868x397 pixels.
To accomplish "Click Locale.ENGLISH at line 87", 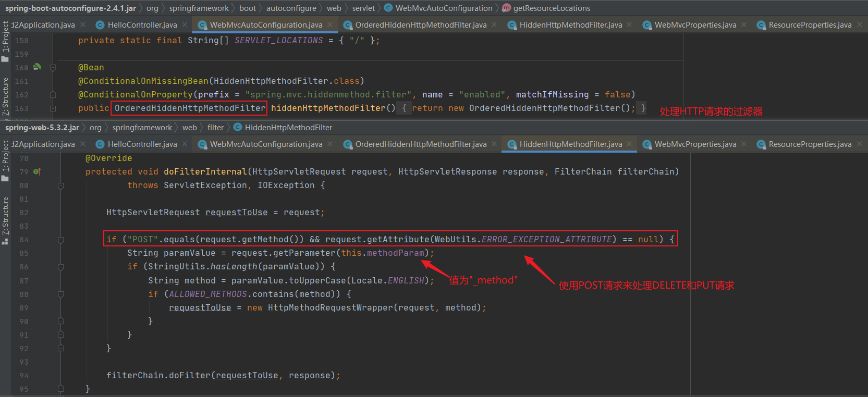I will coord(388,280).
